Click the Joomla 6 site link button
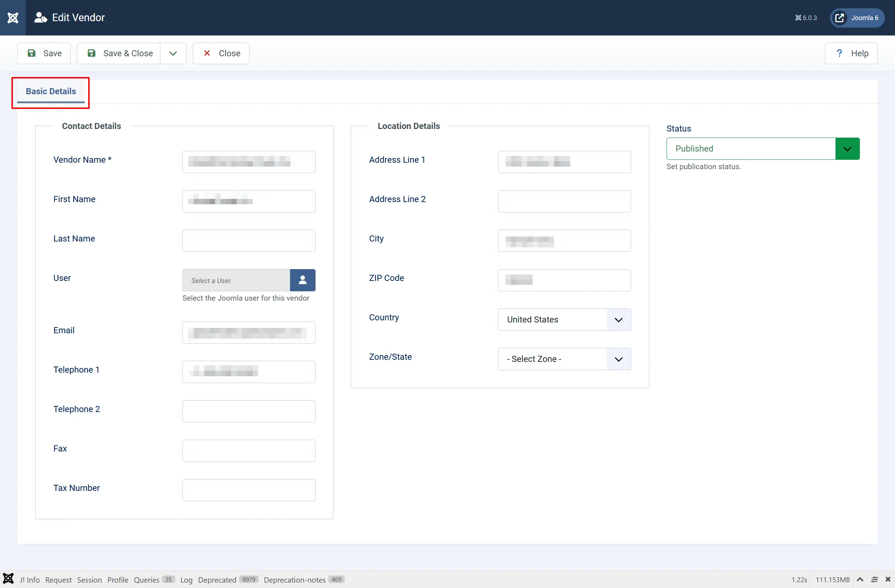Image resolution: width=895 pixels, height=588 pixels. pyautogui.click(x=857, y=18)
